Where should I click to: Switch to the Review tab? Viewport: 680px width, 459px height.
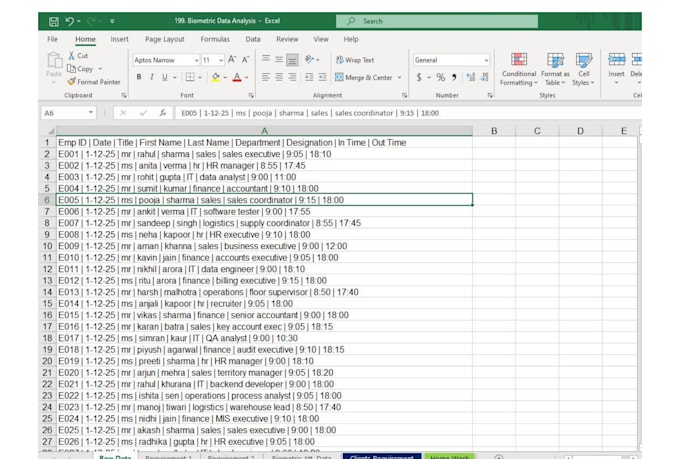(x=287, y=39)
